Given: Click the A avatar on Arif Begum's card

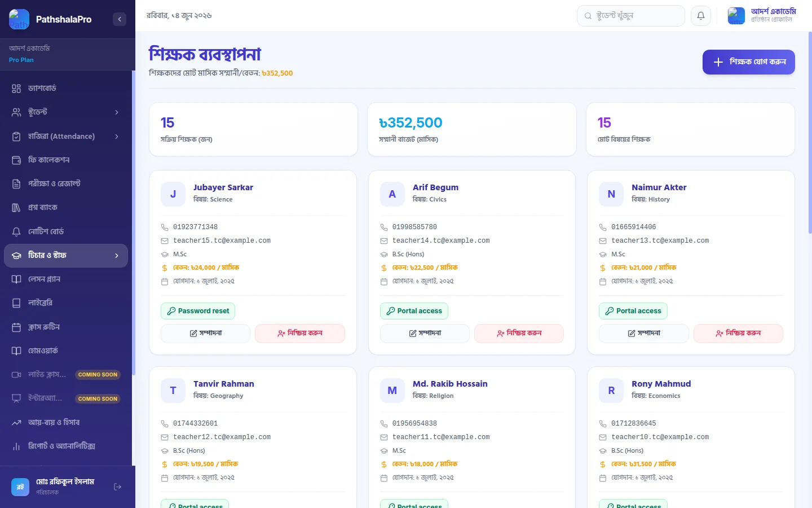Looking at the screenshot, I should pyautogui.click(x=392, y=194).
